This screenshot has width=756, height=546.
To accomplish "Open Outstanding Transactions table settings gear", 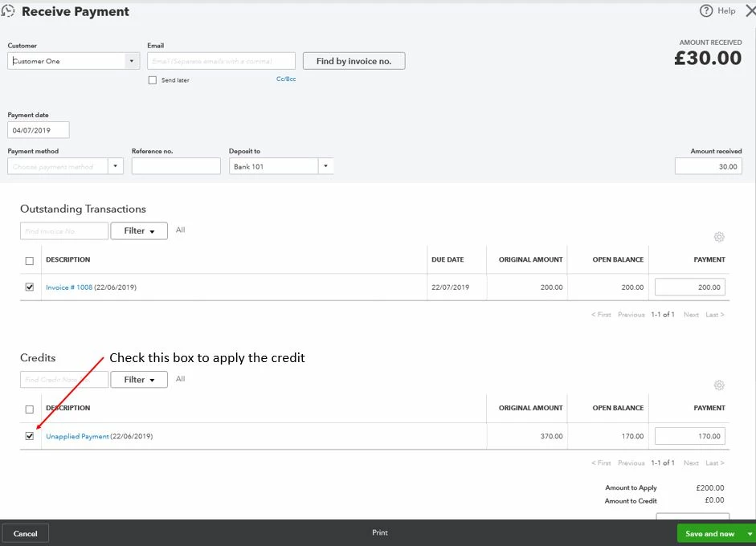I will click(719, 237).
